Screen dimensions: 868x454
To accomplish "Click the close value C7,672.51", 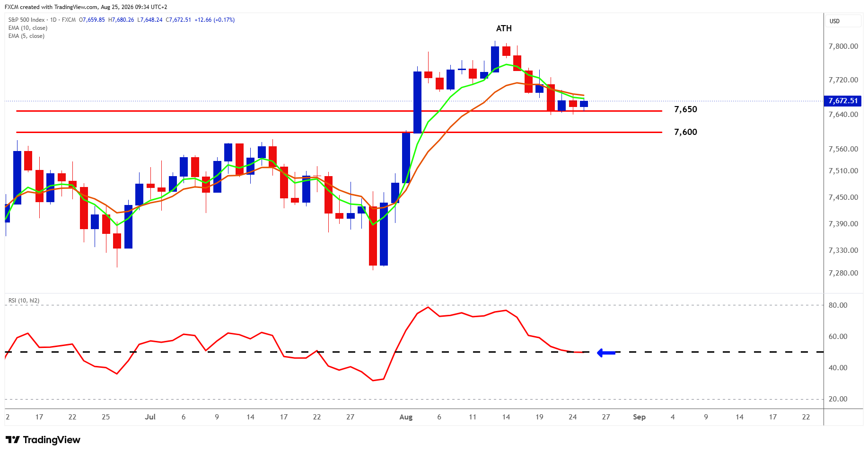I will point(178,20).
